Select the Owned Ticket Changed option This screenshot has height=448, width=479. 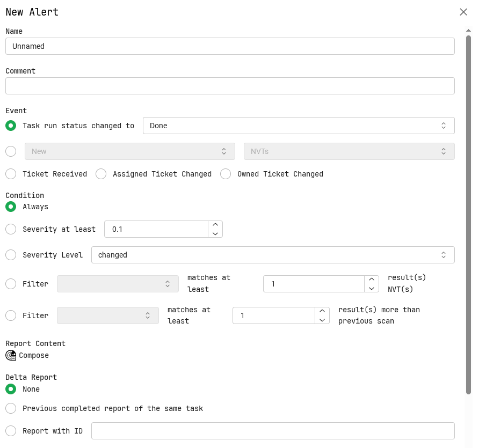(226, 174)
